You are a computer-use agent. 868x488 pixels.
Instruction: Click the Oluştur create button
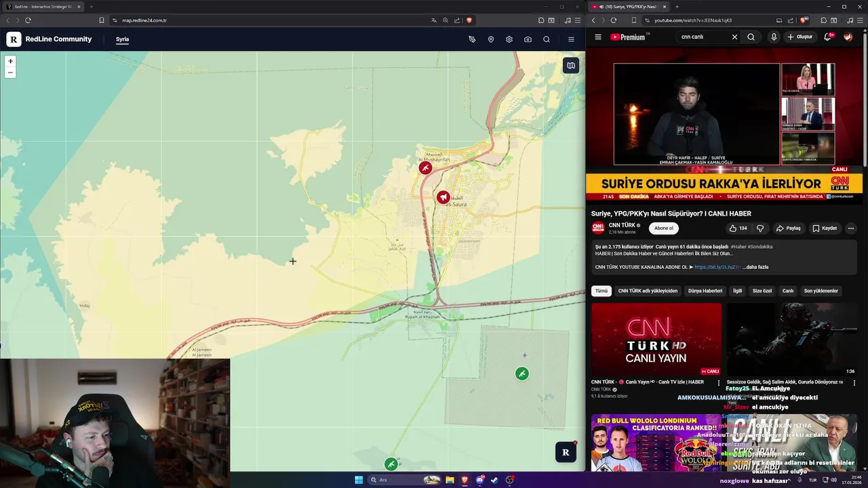[800, 37]
